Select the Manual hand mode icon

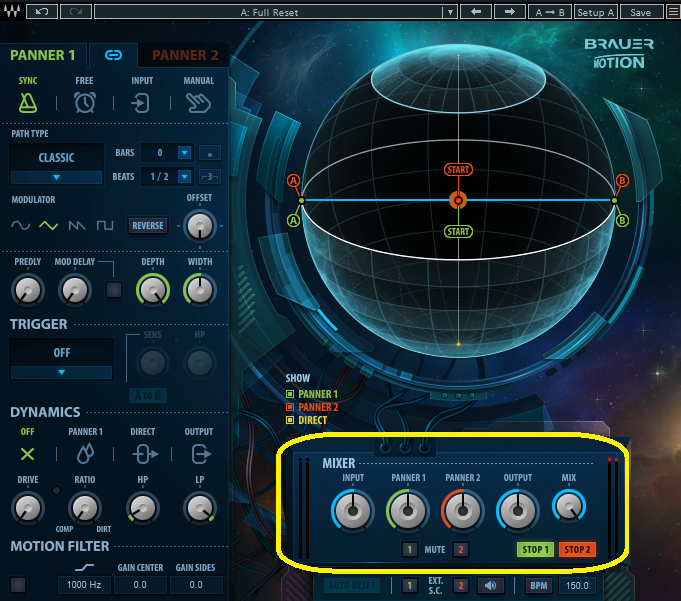(x=199, y=102)
